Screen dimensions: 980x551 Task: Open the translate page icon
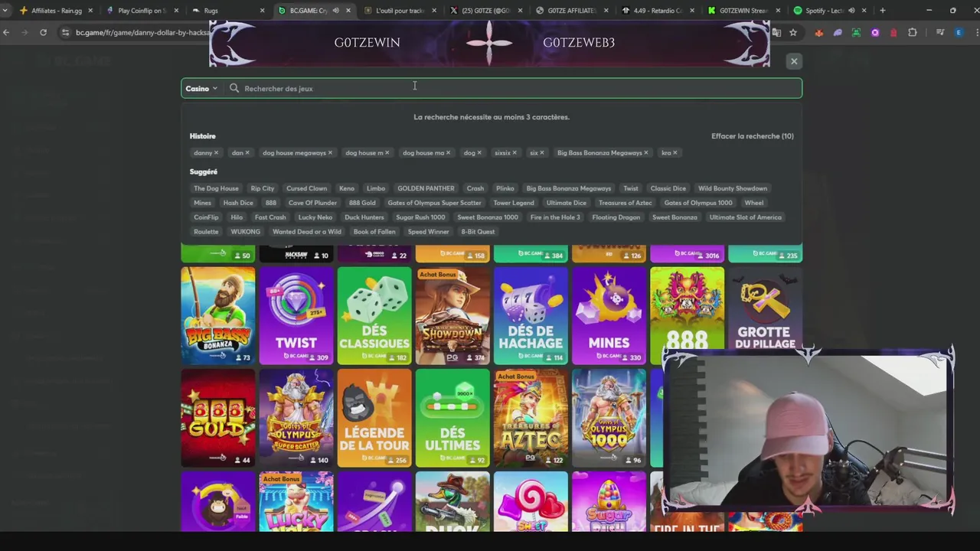coord(776,33)
